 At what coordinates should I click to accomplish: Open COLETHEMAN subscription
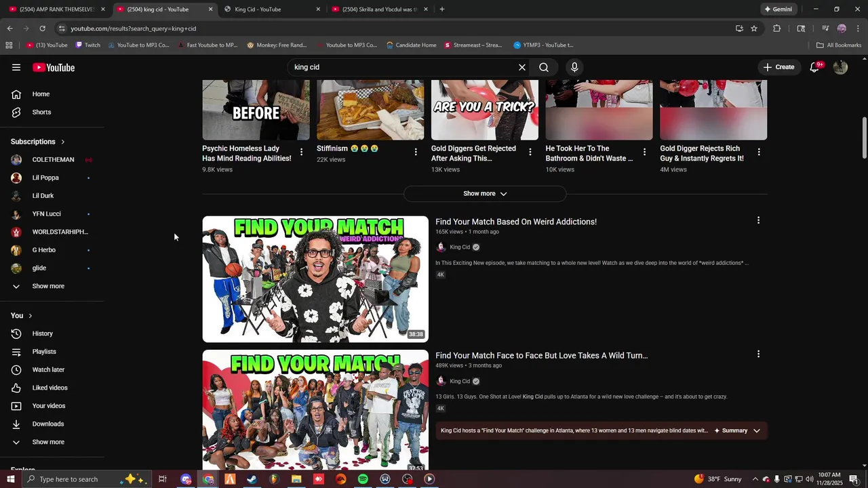[x=52, y=160]
